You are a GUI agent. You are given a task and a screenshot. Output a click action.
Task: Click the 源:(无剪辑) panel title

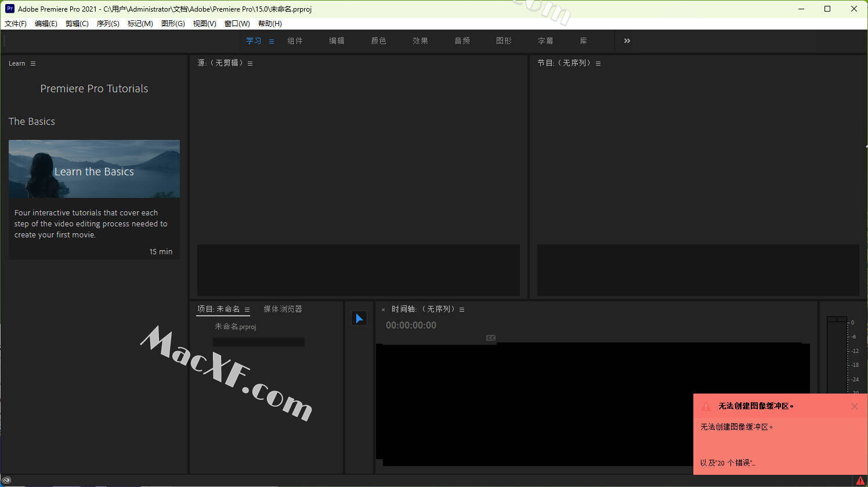[x=220, y=63]
